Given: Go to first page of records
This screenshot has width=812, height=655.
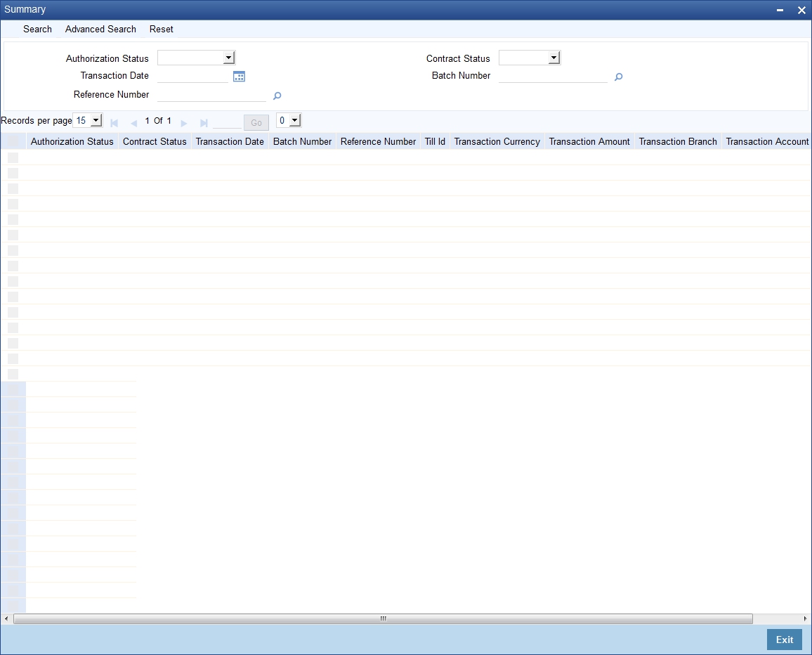Looking at the screenshot, I should (x=114, y=123).
